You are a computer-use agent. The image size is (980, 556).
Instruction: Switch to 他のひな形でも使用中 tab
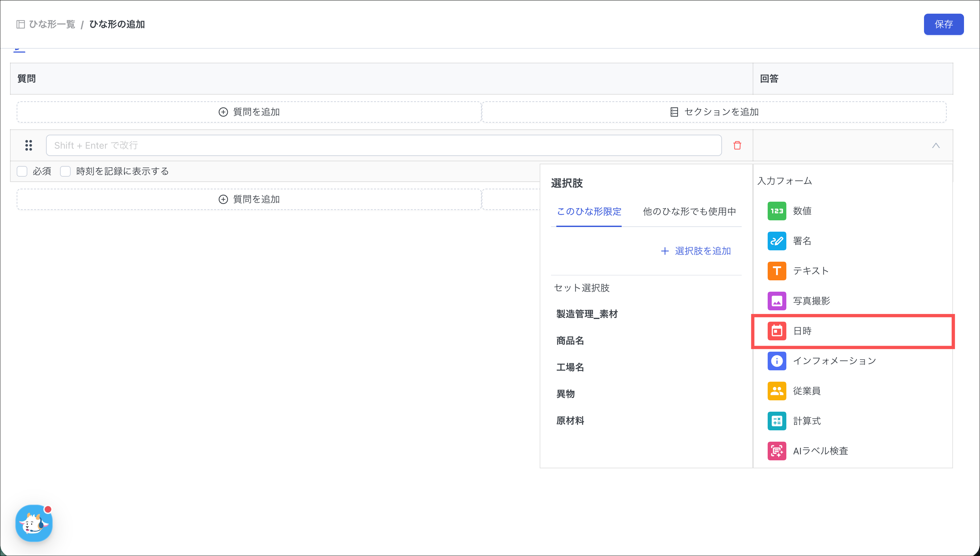[x=689, y=212]
